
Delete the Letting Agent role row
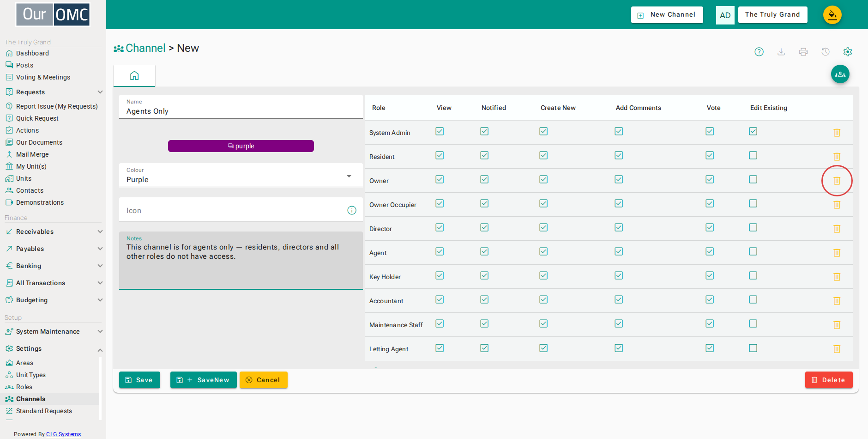837,349
